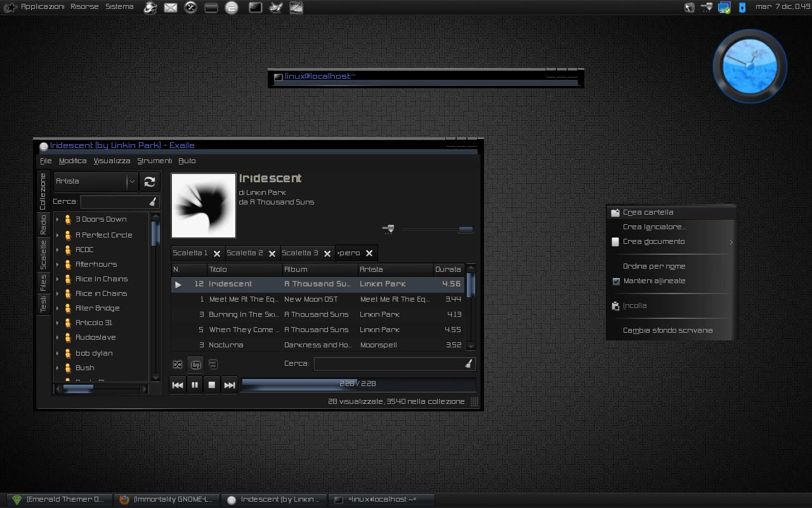Open the Aiuto menu
812x508 pixels.
pos(187,161)
